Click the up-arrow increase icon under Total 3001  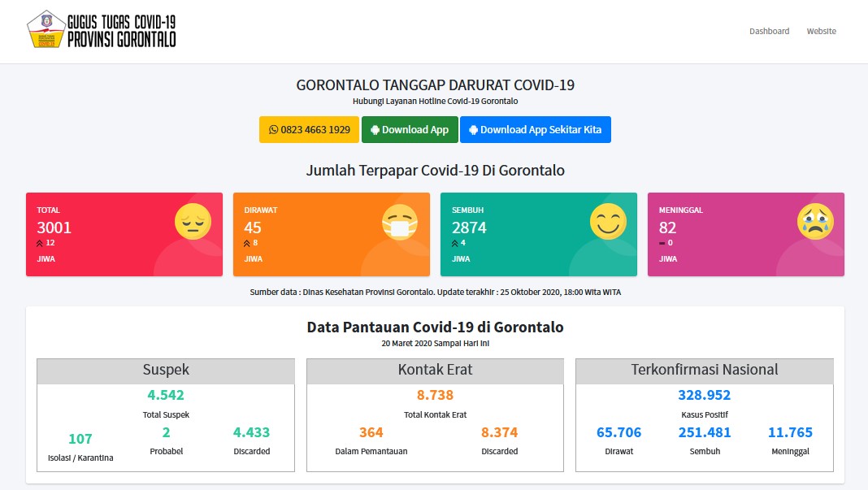click(40, 243)
